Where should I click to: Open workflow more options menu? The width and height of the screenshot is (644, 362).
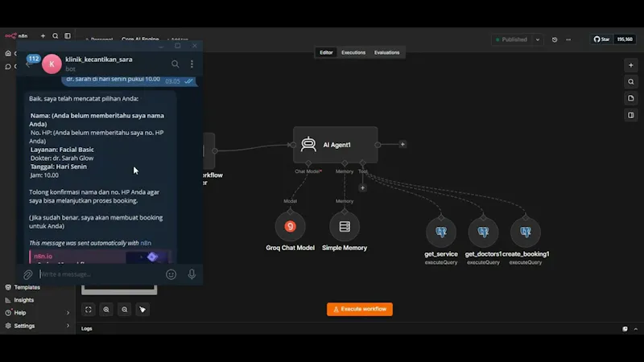(568, 39)
